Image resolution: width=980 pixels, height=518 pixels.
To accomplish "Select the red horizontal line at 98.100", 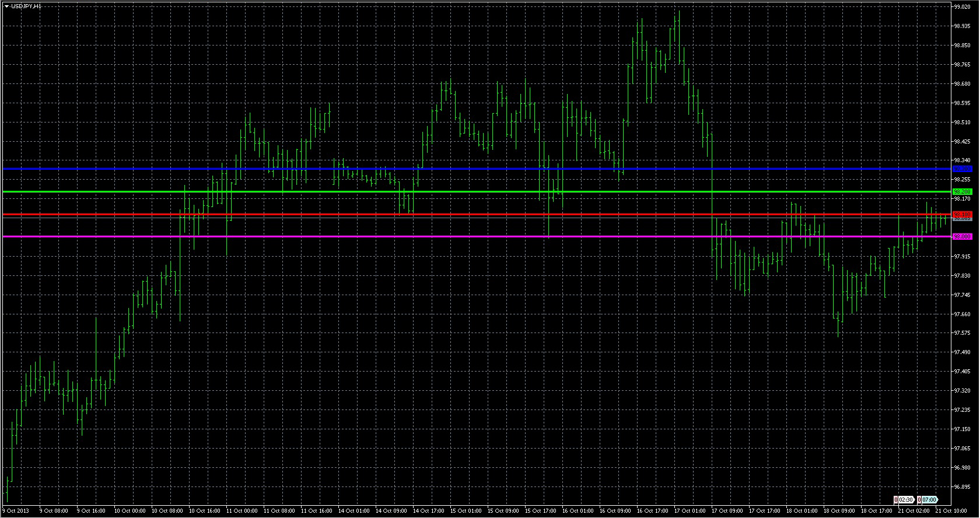I will point(477,215).
